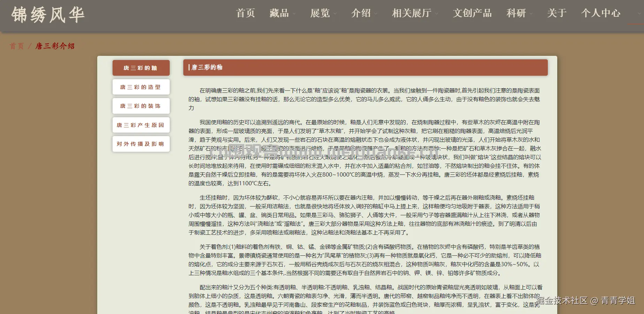
Task: Select the 唐三彩的装饰 sidebar button
Action: 141,106
